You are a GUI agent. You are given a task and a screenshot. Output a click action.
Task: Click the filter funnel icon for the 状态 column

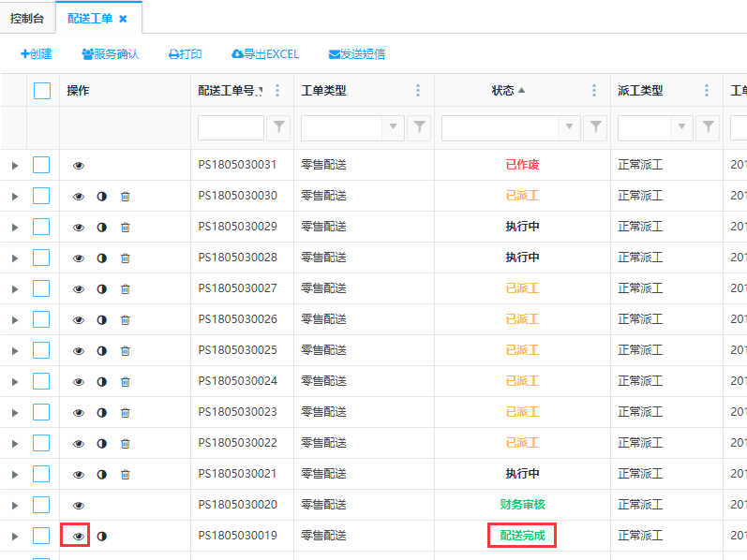[x=594, y=127]
